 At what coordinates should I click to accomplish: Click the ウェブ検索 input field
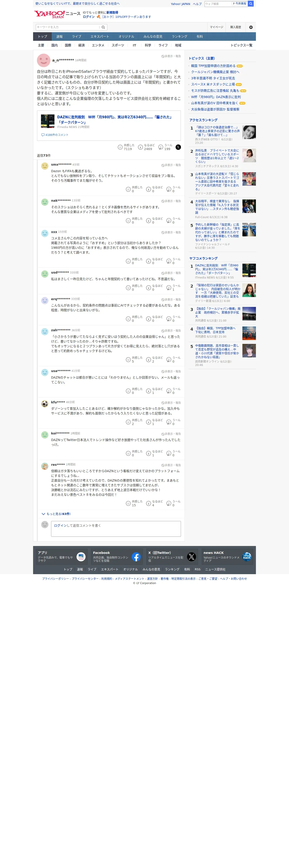(218, 4)
